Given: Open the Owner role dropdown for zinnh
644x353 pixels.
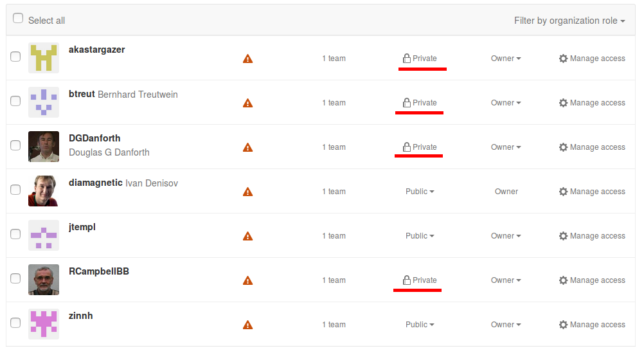Looking at the screenshot, I should pos(506,325).
